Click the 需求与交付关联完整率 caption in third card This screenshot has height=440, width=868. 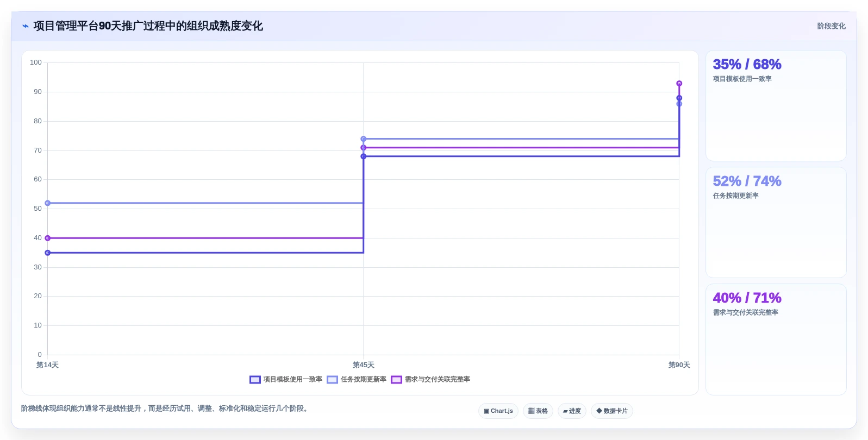point(745,312)
